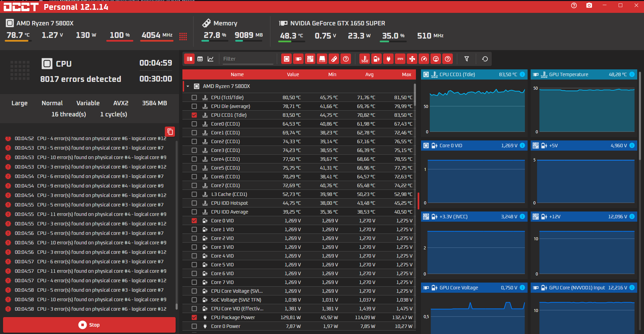Toggle the temperature sensor type filter

[365, 59]
